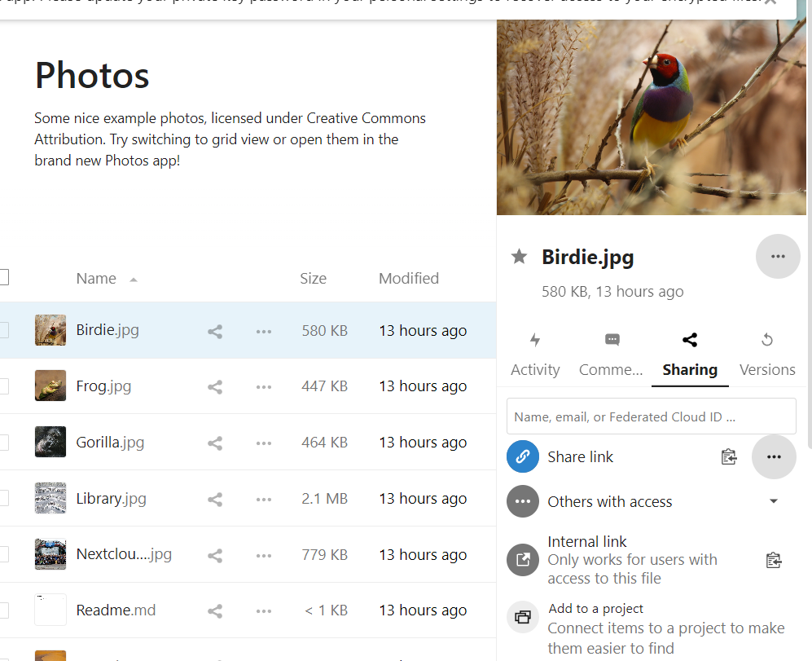The height and width of the screenshot is (661, 812).
Task: Open the Frog.jpg file name link
Action: coord(103,386)
